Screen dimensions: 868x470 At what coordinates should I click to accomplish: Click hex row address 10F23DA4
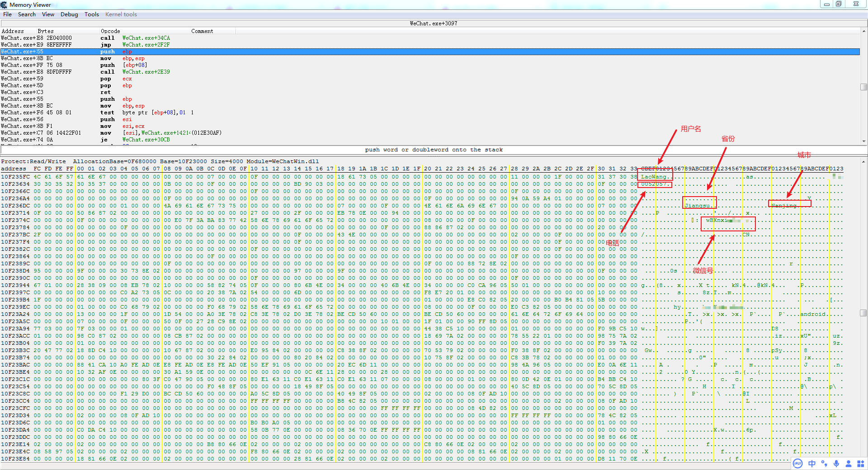coord(15,430)
